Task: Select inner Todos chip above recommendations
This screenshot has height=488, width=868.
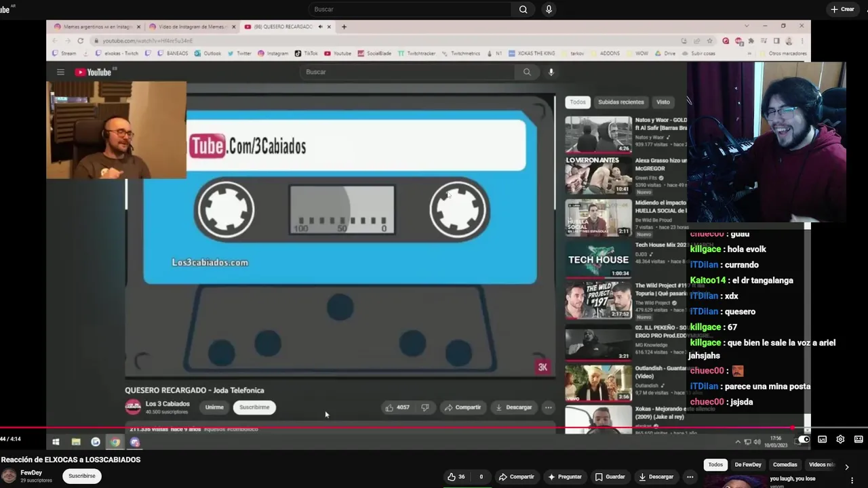Action: 578,102
